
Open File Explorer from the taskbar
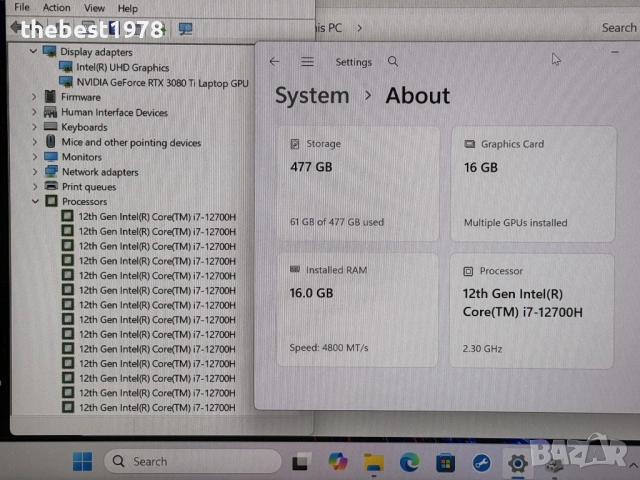[374, 462]
